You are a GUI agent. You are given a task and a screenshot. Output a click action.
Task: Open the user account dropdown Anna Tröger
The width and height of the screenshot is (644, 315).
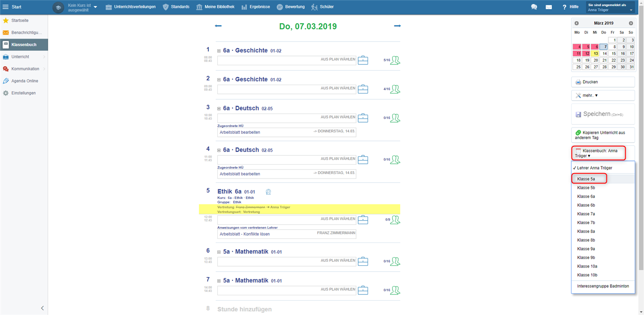pyautogui.click(x=610, y=7)
